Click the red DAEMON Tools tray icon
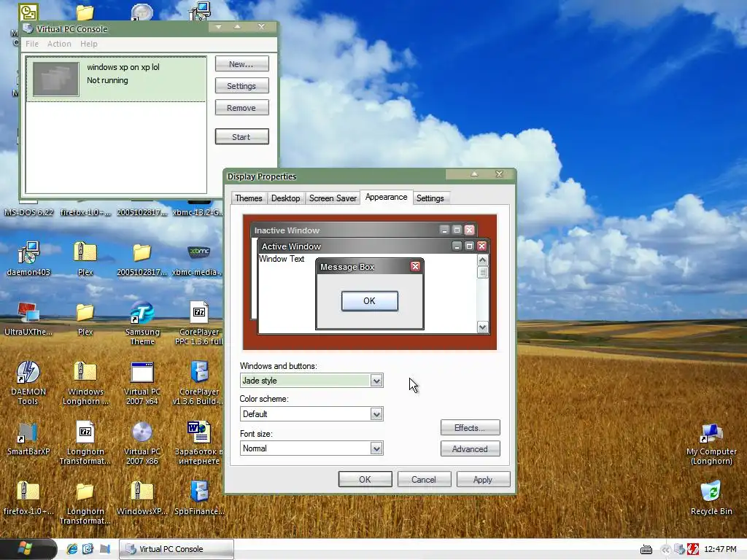This screenshot has height=560, width=747. coord(693,550)
